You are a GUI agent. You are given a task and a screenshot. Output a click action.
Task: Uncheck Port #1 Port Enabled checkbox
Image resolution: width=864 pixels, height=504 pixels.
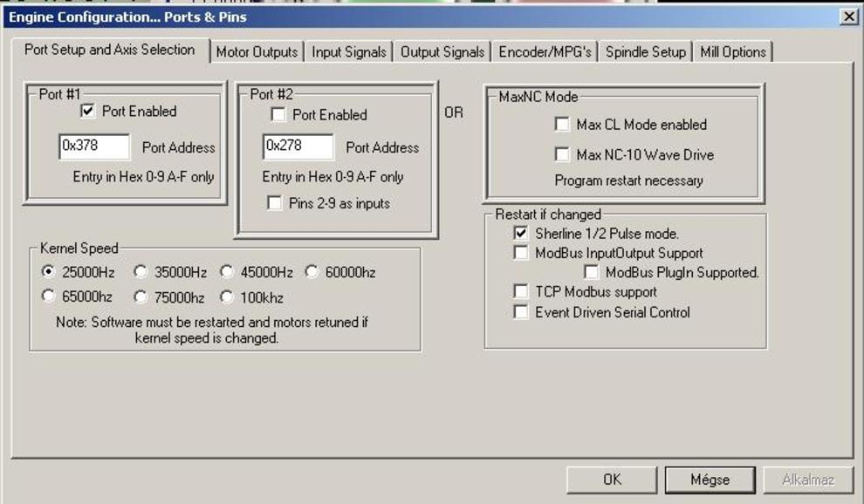[87, 112]
